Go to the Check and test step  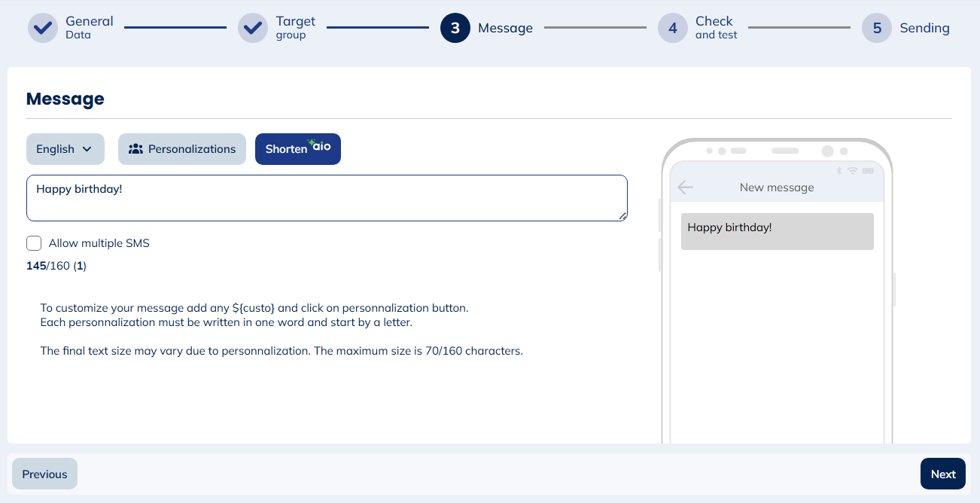(672, 27)
